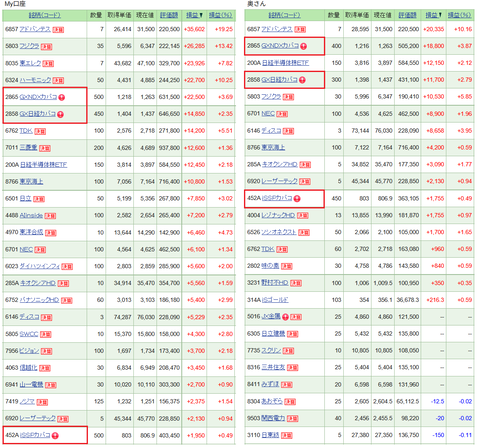Click red circle icon beside JX金属
Viewport: 480px width, 448px height.
click(x=285, y=317)
